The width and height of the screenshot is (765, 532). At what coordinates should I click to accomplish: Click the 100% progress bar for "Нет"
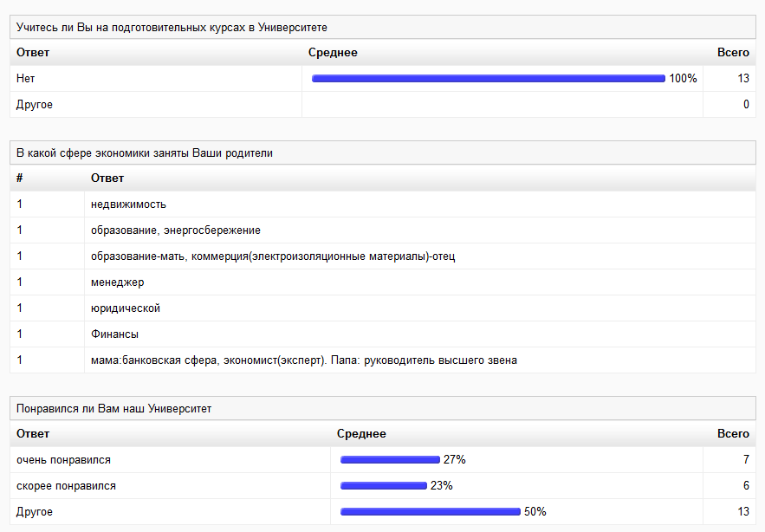click(488, 79)
